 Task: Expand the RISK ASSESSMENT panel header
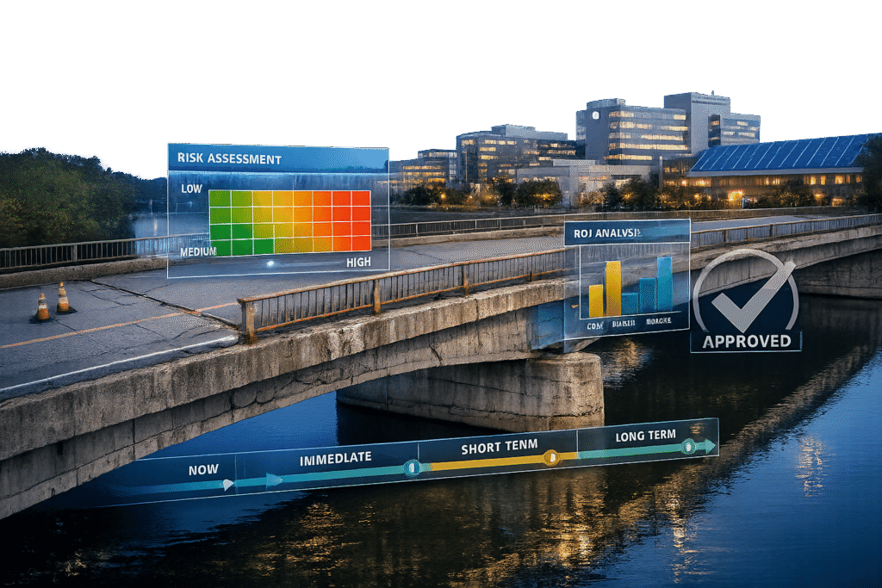pyautogui.click(x=228, y=158)
